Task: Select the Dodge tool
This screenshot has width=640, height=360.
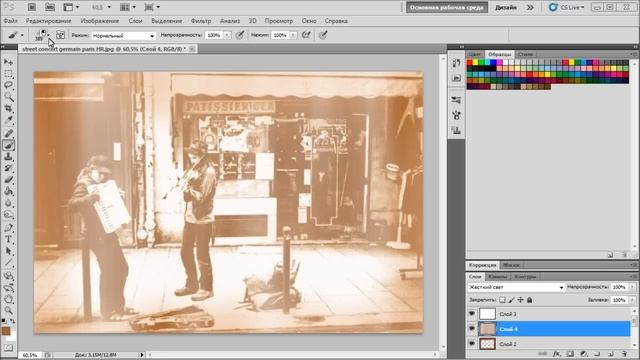Action: click(8, 215)
